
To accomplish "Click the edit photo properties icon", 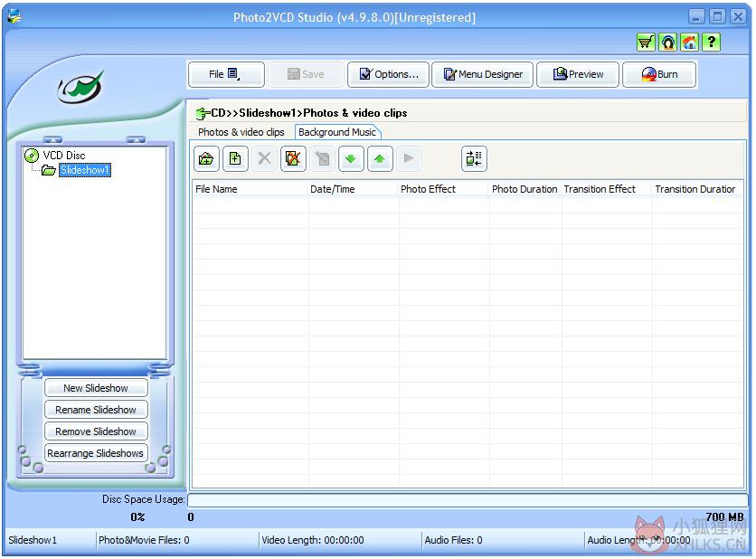I will (x=323, y=158).
